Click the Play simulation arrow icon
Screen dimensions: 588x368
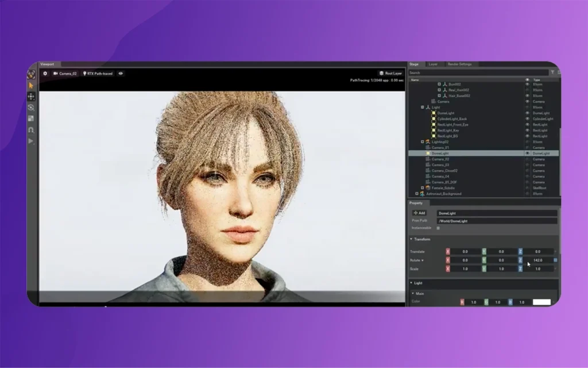(31, 141)
